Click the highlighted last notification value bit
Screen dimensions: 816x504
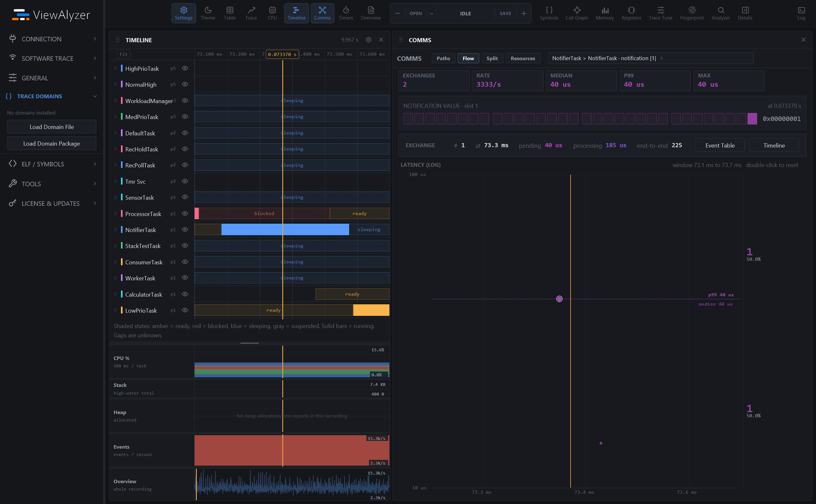coord(752,119)
